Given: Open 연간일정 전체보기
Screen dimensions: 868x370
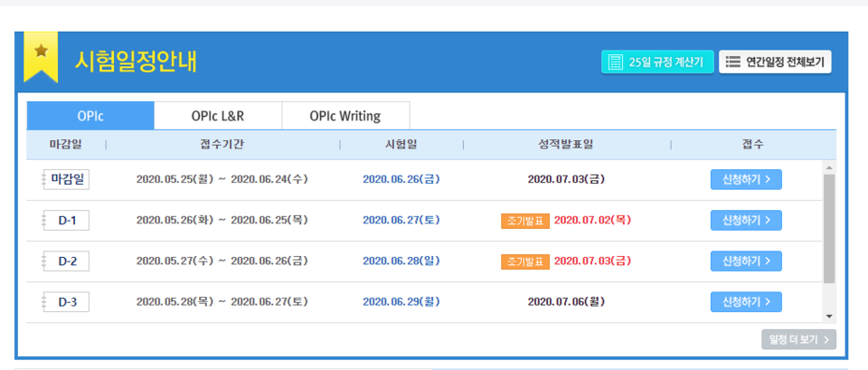Looking at the screenshot, I should [775, 62].
